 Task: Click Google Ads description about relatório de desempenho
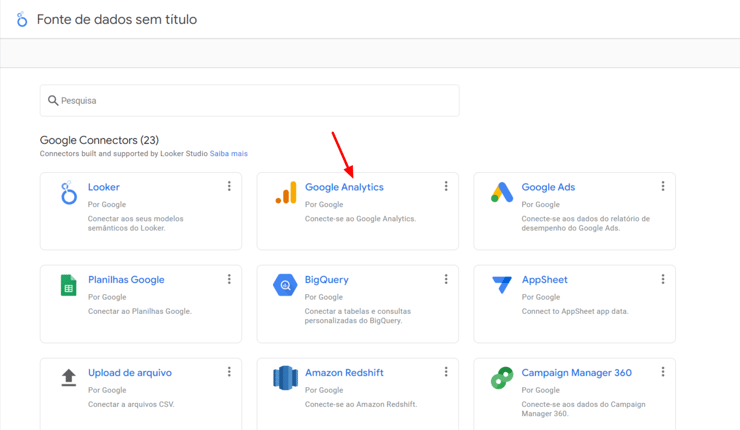click(586, 223)
